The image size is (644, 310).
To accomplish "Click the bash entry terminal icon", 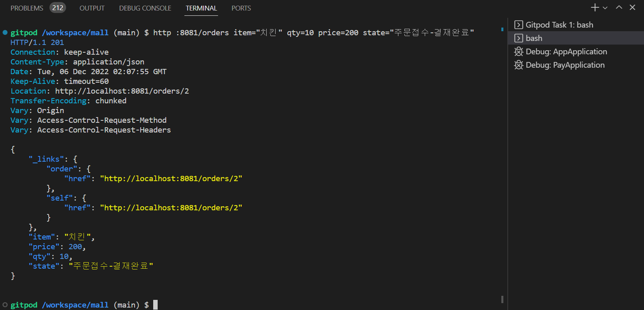I will click(x=518, y=38).
